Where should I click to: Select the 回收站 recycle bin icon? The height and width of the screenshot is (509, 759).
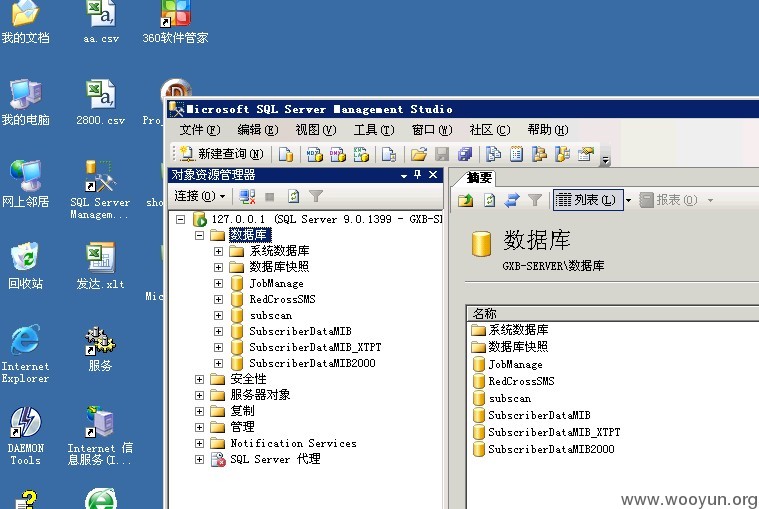25,266
